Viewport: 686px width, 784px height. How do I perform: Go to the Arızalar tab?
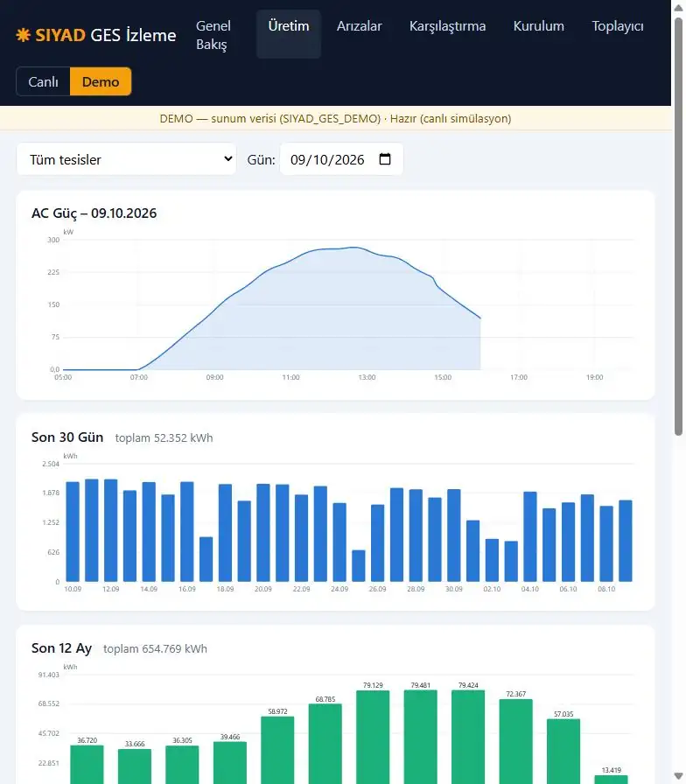click(x=359, y=26)
